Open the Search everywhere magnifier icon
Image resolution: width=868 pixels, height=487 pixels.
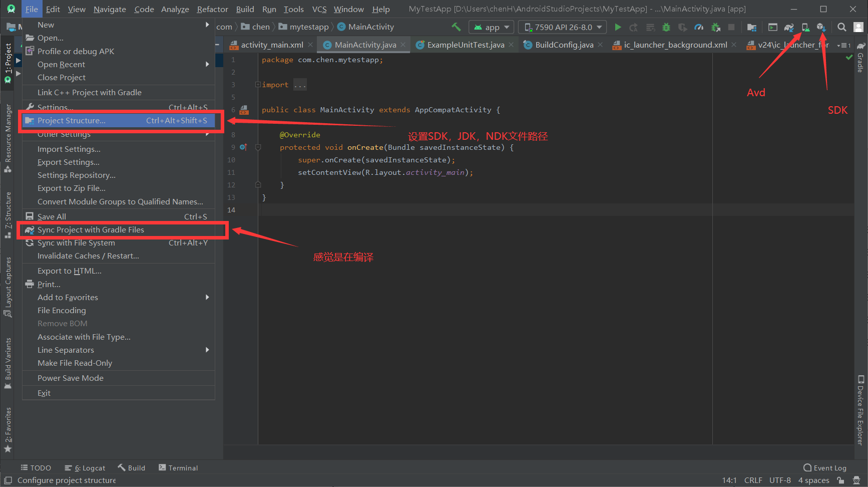[841, 27]
